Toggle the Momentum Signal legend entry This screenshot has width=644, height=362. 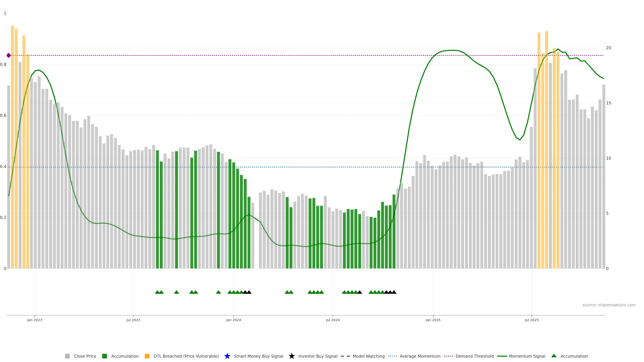pyautogui.click(x=527, y=356)
